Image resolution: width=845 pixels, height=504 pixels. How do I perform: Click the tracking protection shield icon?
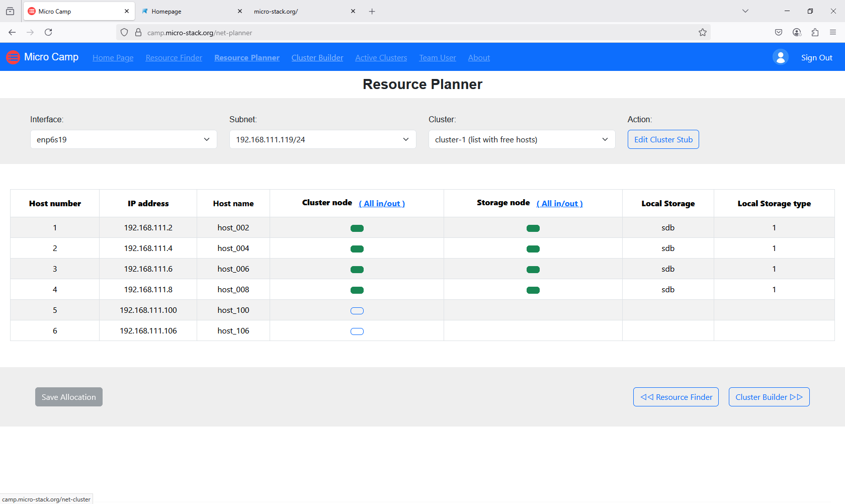pos(124,32)
